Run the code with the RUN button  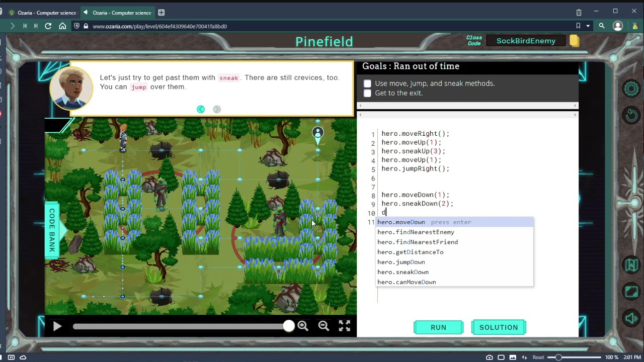438,327
